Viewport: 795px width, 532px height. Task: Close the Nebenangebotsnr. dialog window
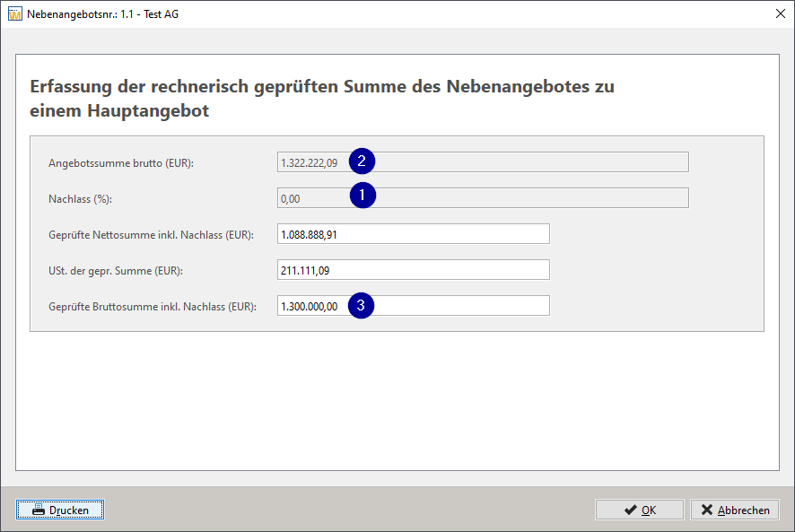tap(781, 13)
